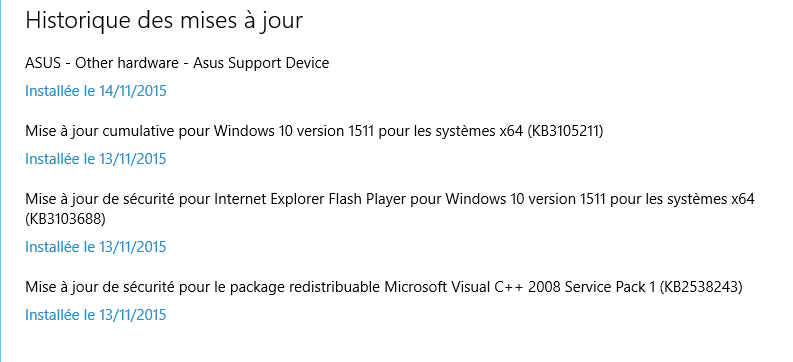
Task: Select the ASUS Other hardware update entry
Action: click(x=177, y=63)
